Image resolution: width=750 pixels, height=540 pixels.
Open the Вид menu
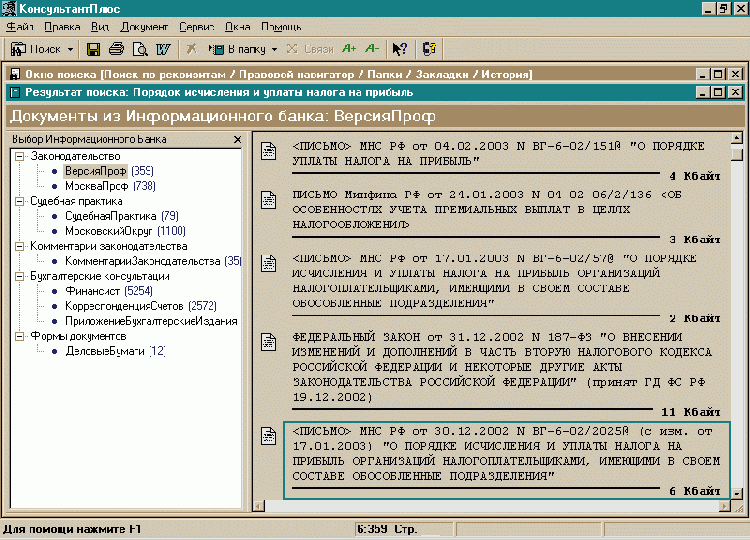100,27
